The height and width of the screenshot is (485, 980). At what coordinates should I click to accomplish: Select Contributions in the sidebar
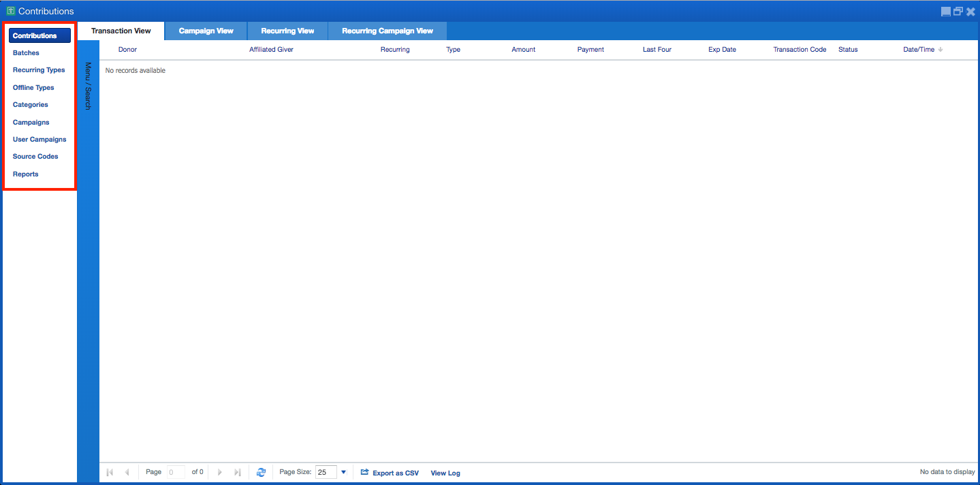pyautogui.click(x=39, y=35)
